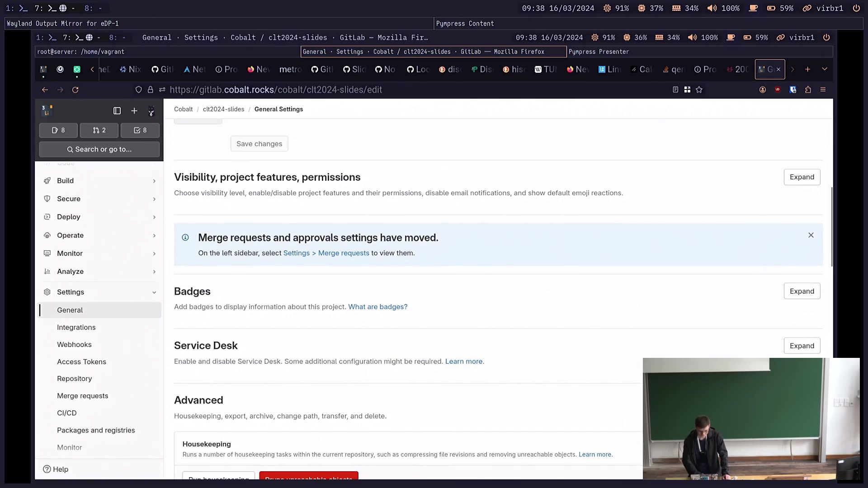Image resolution: width=868 pixels, height=488 pixels.
Task: Open assigned issues counter showing 8
Action: [58, 130]
